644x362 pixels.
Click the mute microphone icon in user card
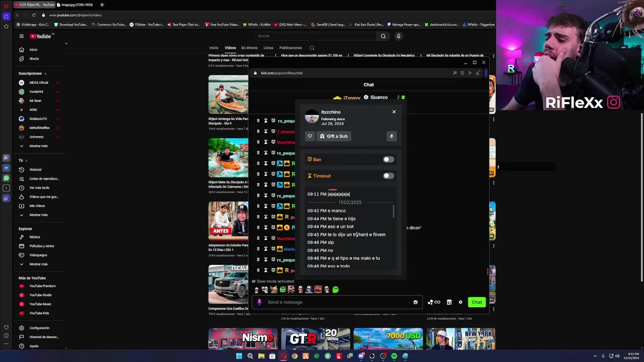(391, 136)
